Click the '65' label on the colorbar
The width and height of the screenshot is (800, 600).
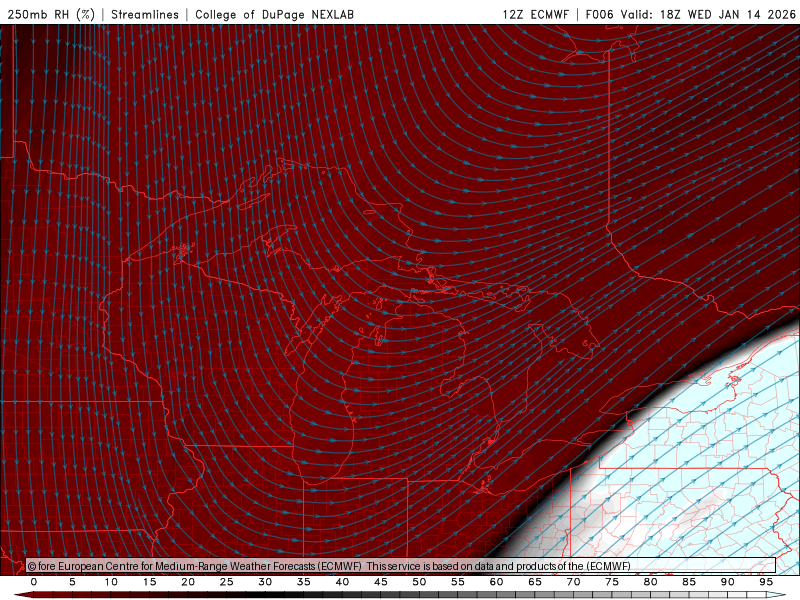535,582
